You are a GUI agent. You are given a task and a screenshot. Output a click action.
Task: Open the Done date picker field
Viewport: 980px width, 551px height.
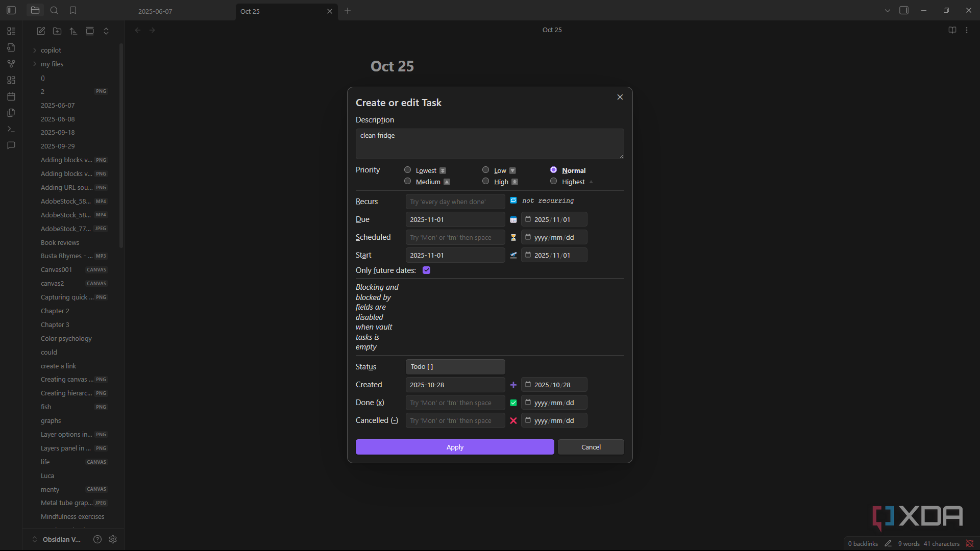(x=554, y=403)
